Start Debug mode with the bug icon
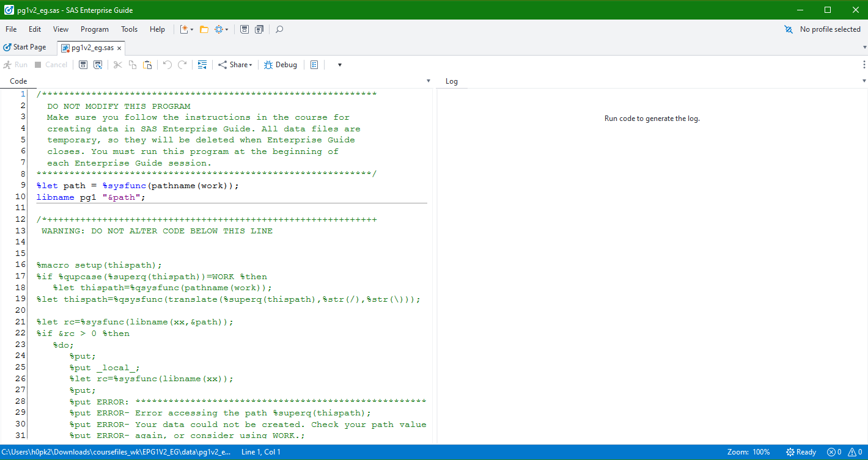The height and width of the screenshot is (460, 868). (280, 64)
